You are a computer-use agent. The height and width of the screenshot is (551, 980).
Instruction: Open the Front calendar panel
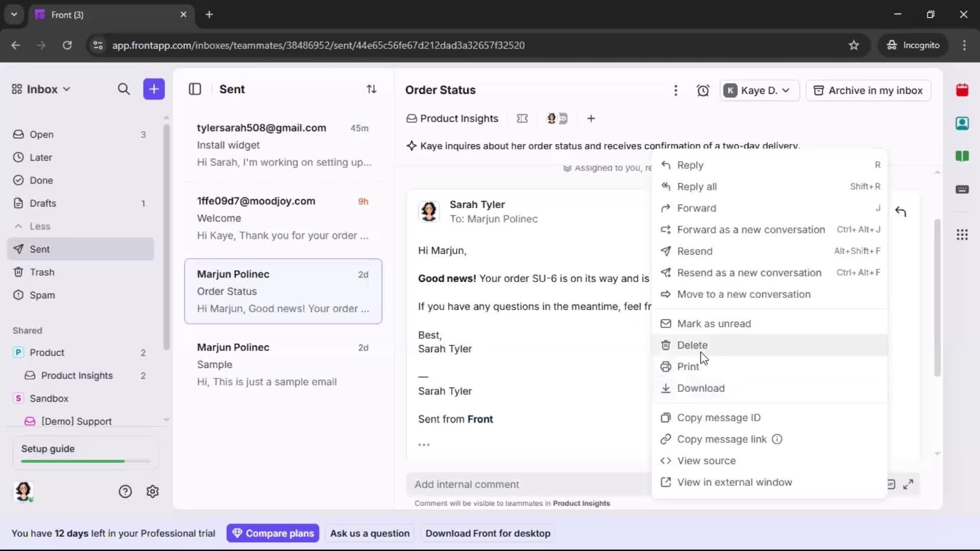(963, 90)
